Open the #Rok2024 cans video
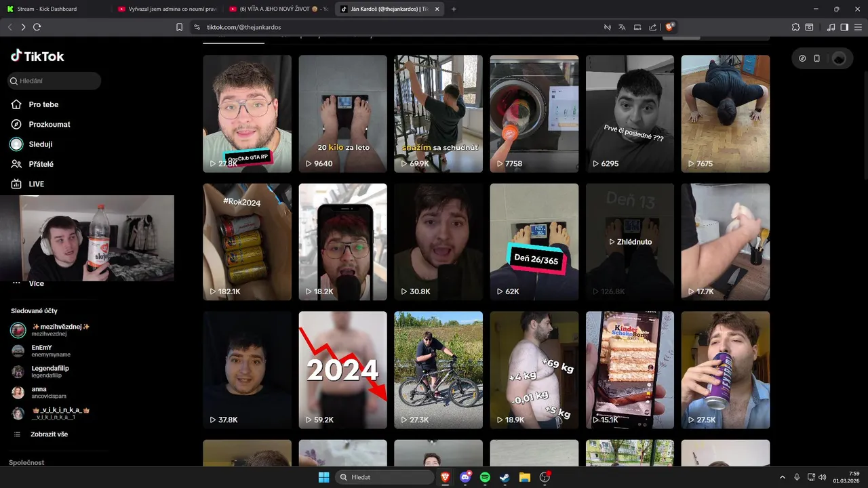 pyautogui.click(x=248, y=242)
